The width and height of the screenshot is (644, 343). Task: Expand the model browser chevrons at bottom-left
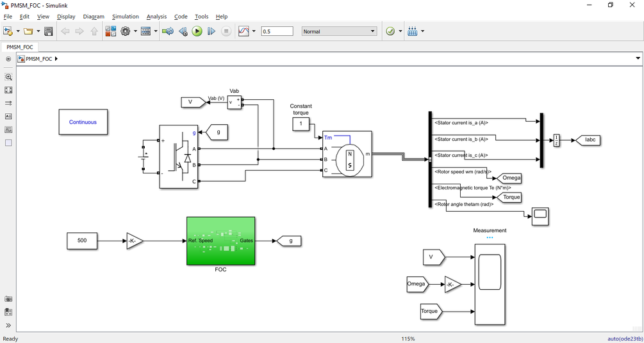8,325
